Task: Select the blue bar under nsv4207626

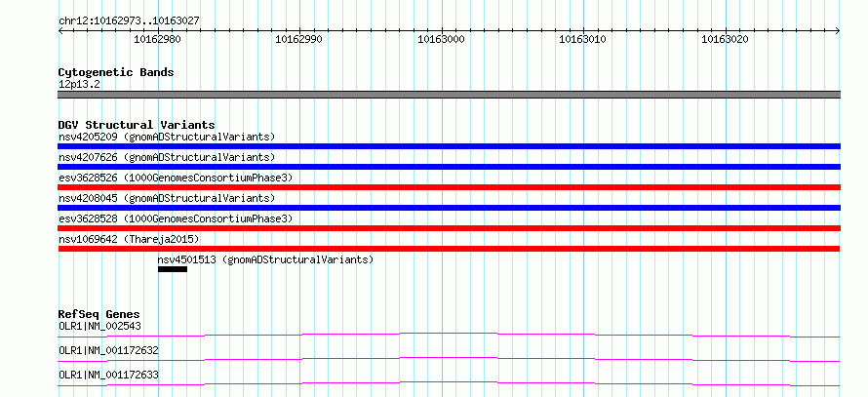Action: click(449, 167)
